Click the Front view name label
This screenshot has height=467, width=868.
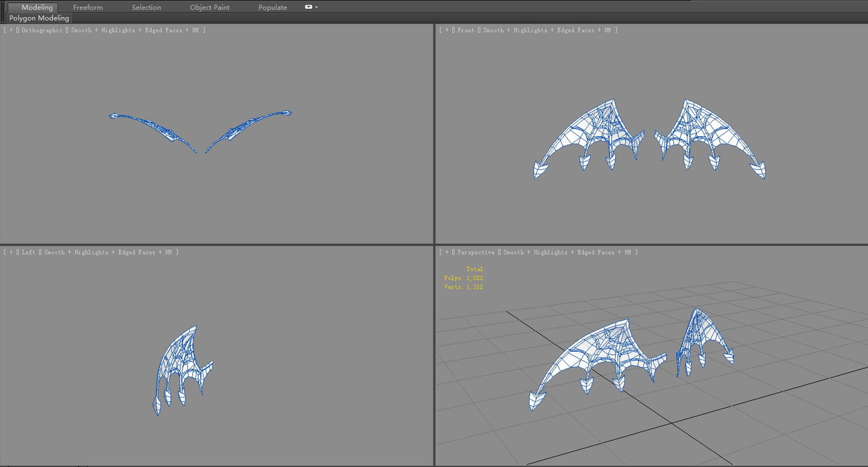(x=466, y=30)
